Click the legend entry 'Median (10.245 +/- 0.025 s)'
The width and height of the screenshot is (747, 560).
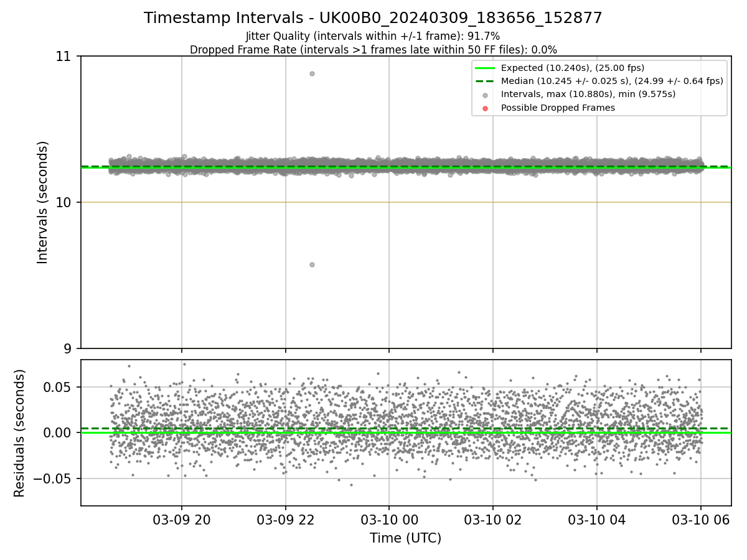612,81
